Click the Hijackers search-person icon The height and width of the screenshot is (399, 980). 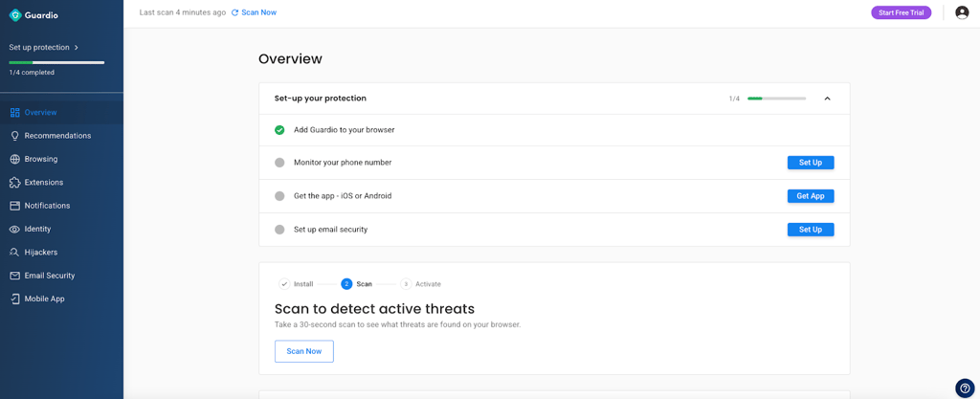[x=15, y=253]
